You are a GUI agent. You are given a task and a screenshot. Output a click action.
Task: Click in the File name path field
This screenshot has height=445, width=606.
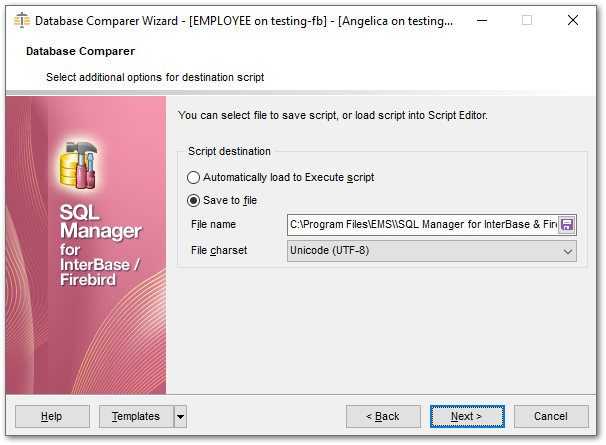click(420, 225)
